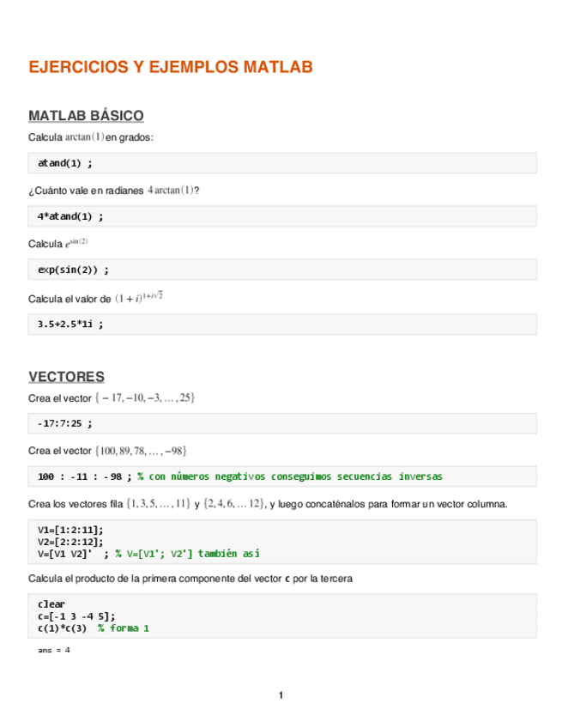Screen dimensions: 562x728
Task: Click the title EJERCICIOS Y EJEMPLOS MATLAB
Action: (x=170, y=67)
